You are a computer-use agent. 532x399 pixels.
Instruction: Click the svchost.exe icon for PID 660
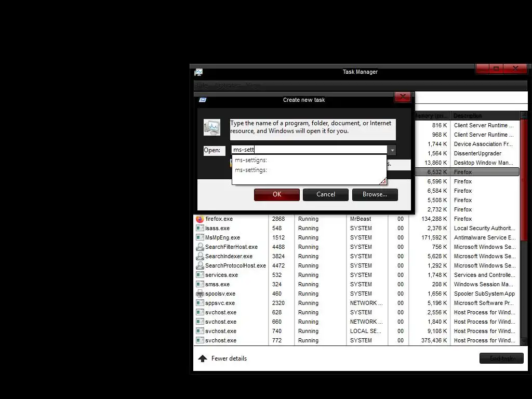click(x=200, y=322)
